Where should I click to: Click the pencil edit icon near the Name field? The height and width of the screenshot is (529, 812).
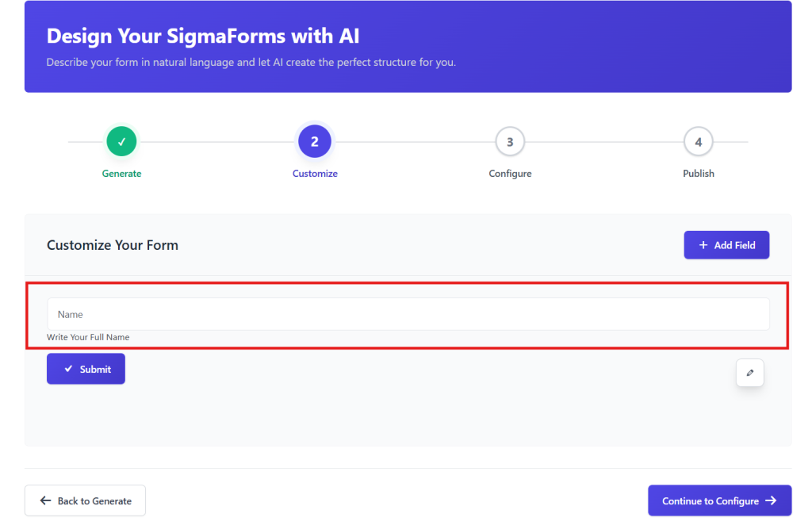(749, 372)
